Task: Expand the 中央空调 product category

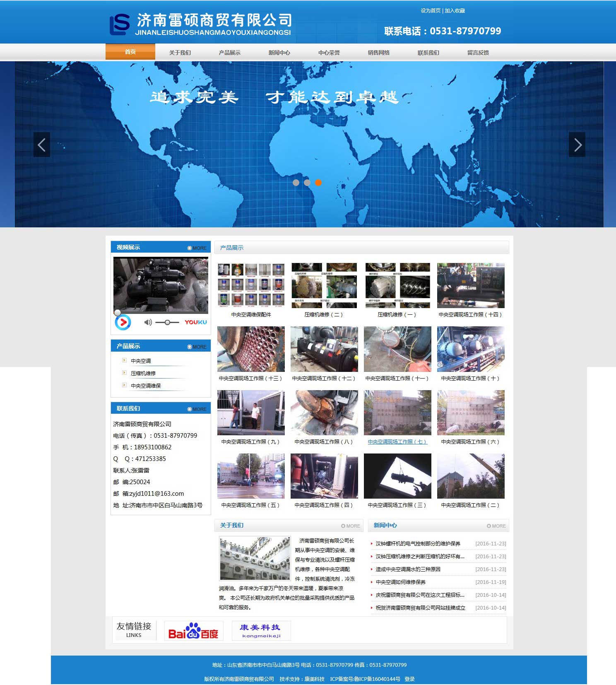Action: pyautogui.click(x=141, y=361)
